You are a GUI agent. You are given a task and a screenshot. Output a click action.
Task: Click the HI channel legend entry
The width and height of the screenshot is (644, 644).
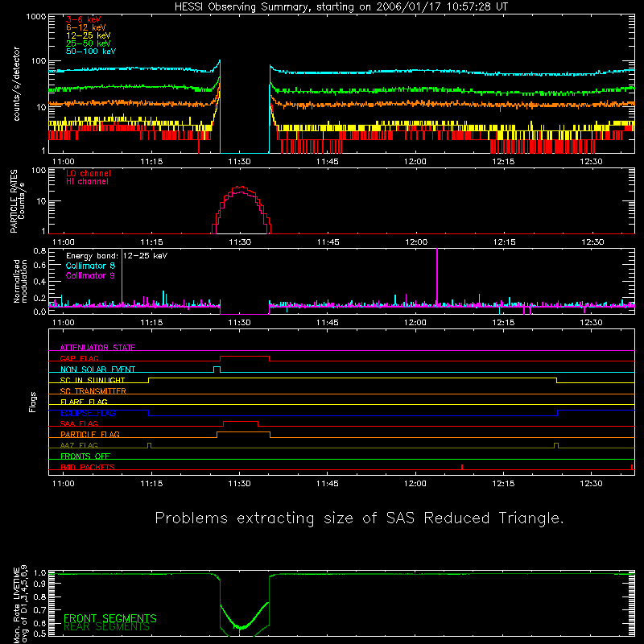(x=87, y=182)
